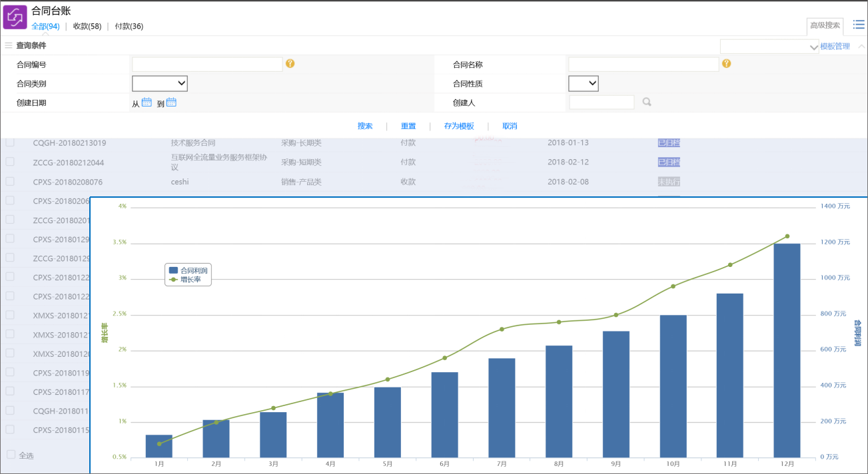This screenshot has width=868, height=474.
Task: Check the row starting ZCCG-20180129 checkbox
Action: 10,258
